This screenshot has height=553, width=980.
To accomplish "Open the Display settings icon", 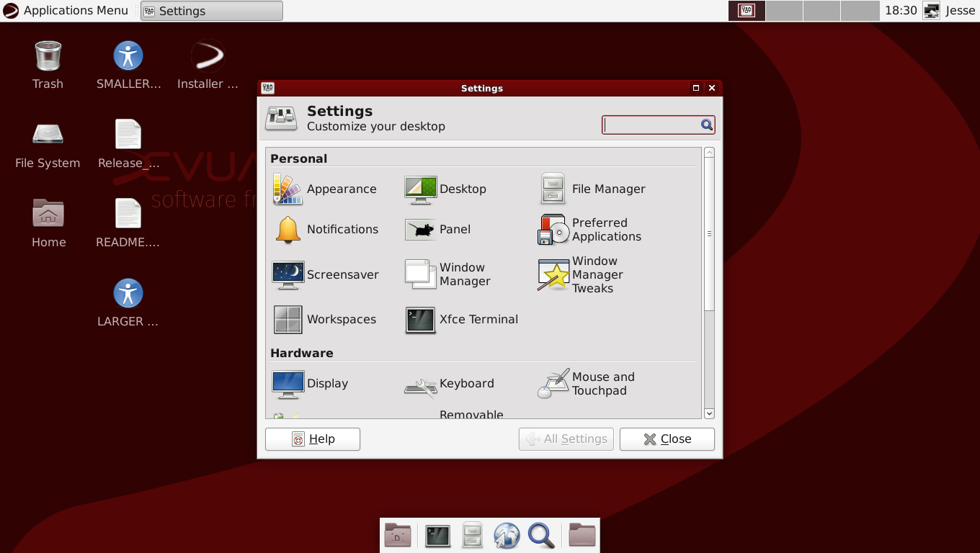I will point(288,384).
